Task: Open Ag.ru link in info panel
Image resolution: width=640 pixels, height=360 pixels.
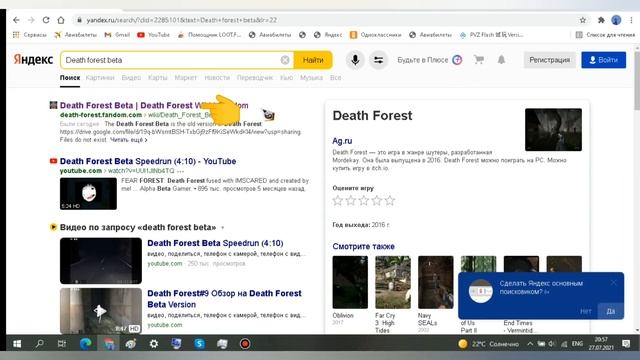Action: [342, 141]
